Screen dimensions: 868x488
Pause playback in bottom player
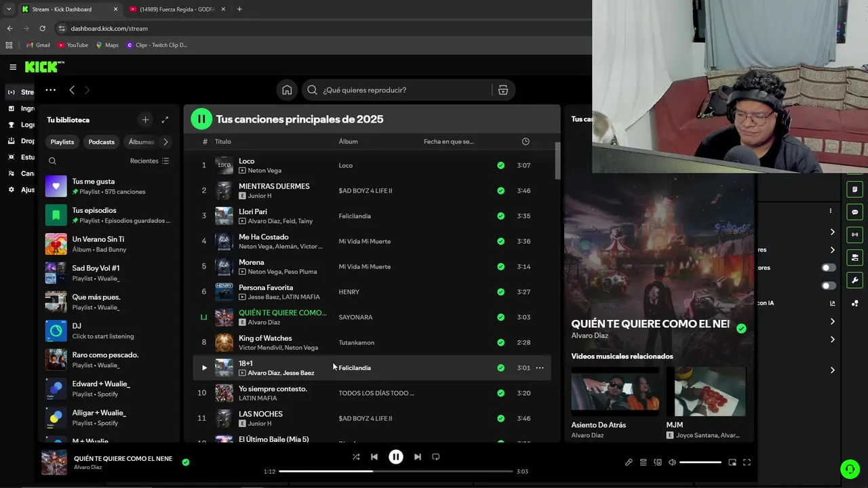(396, 457)
